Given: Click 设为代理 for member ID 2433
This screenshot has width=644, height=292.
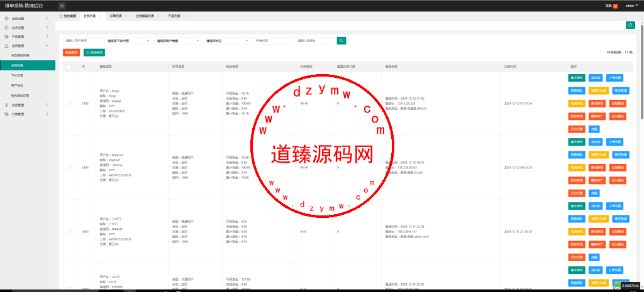Looking at the screenshot, I should pos(577,257).
